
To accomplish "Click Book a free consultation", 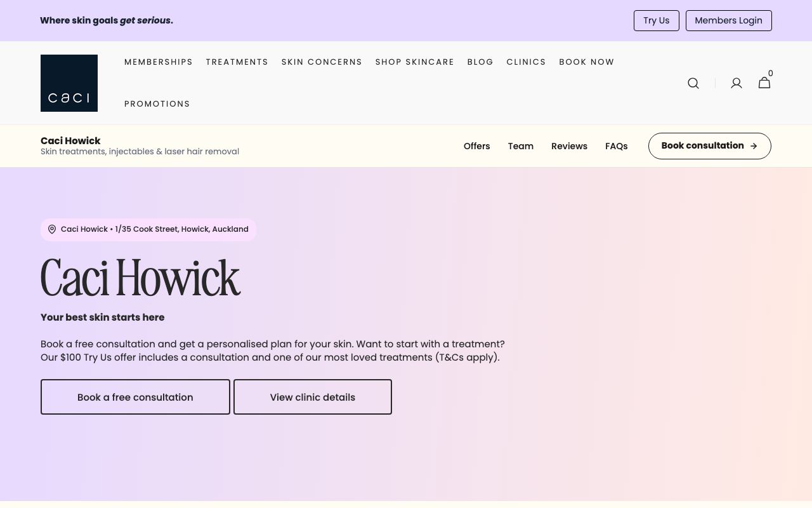I will (135, 397).
